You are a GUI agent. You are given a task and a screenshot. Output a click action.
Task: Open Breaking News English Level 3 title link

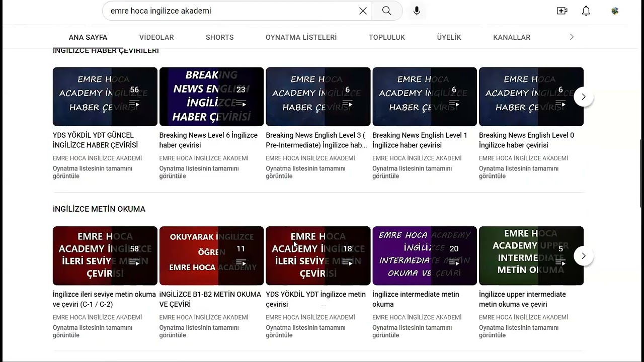(x=316, y=140)
